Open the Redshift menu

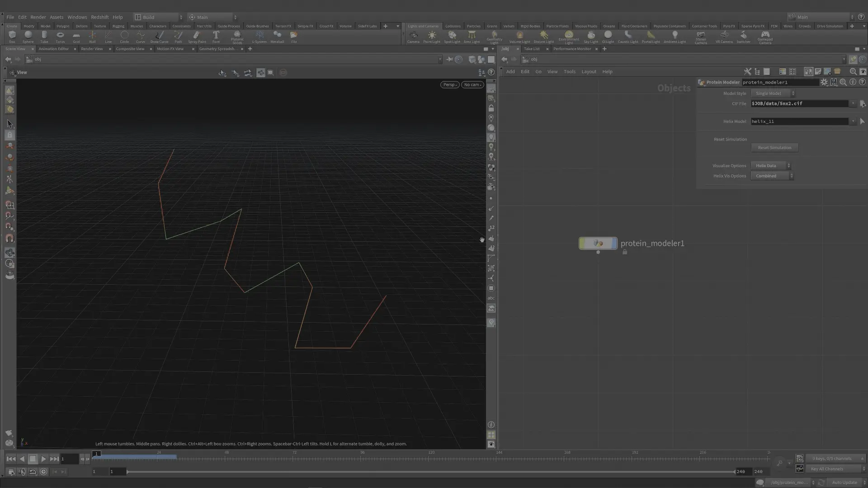click(x=99, y=17)
